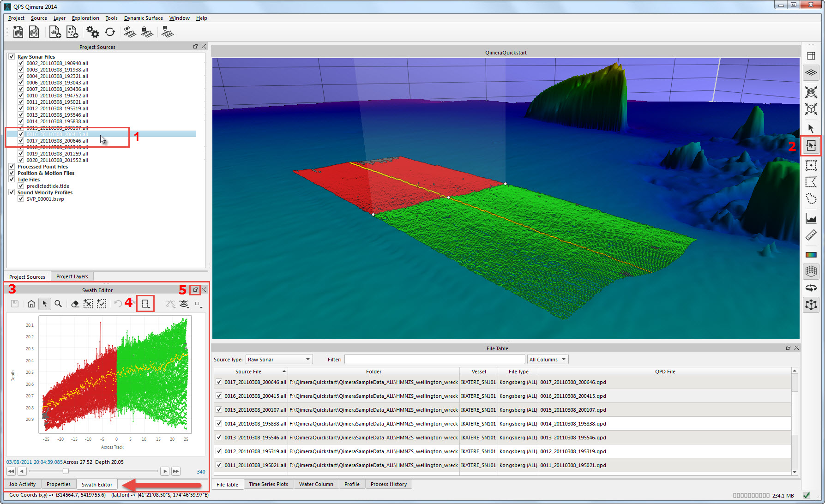Open processing settings gears icon
Viewport: 825px width, 504px height.
coord(92,32)
